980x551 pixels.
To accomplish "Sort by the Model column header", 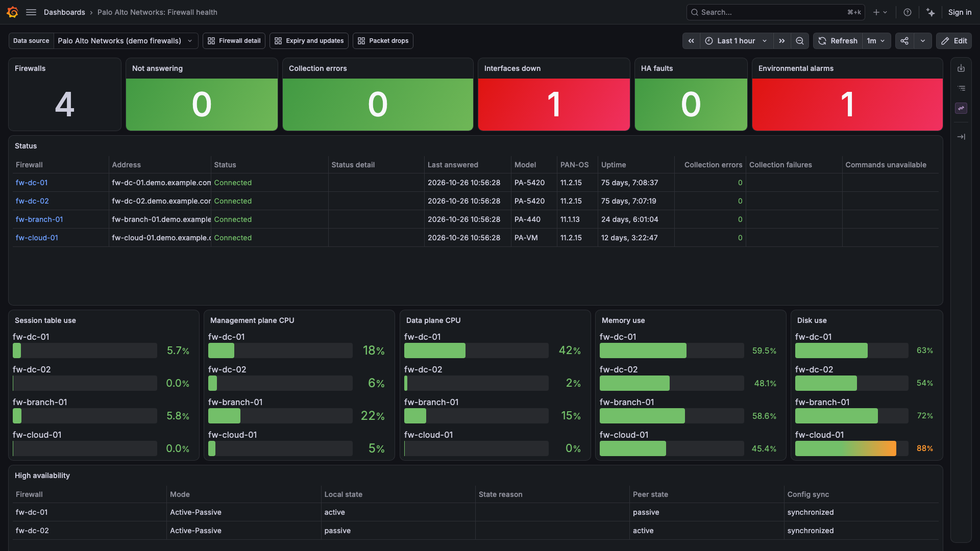I will (525, 165).
